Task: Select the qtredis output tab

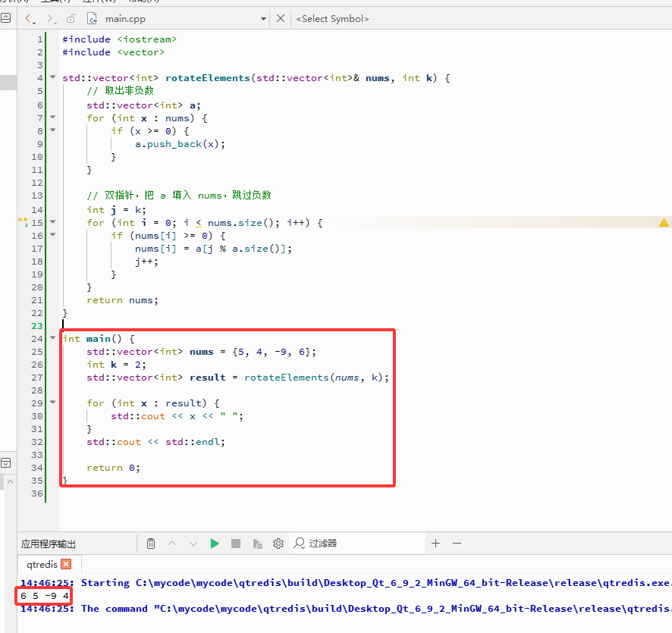Action: (42, 565)
